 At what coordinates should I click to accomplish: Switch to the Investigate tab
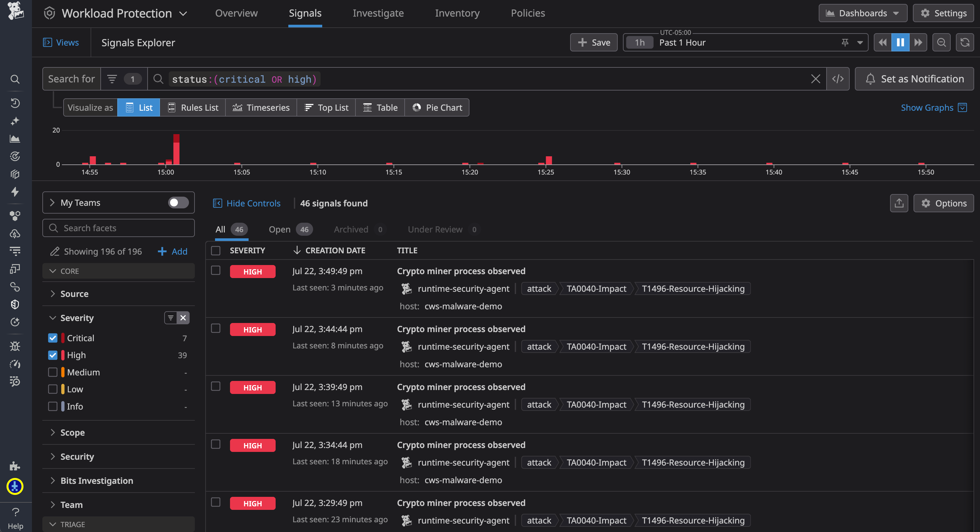(x=378, y=13)
